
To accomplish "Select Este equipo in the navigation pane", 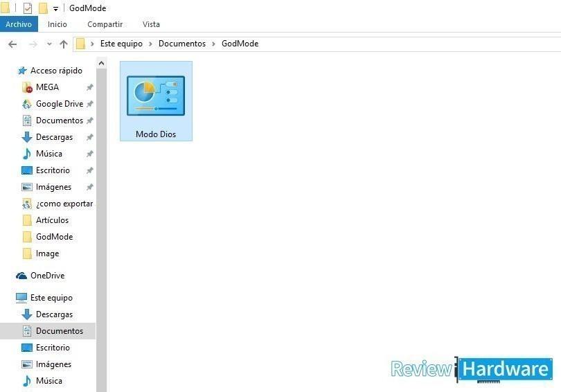I will point(51,298).
